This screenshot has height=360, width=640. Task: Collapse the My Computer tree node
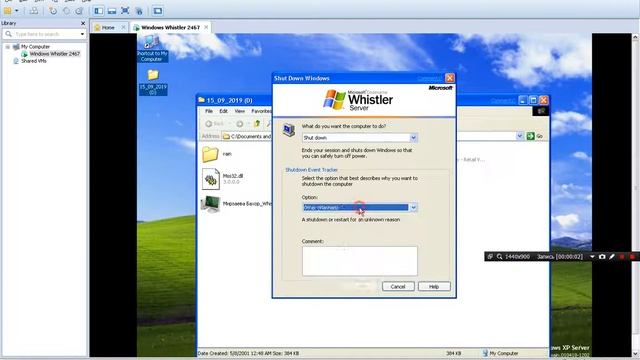click(x=7, y=47)
